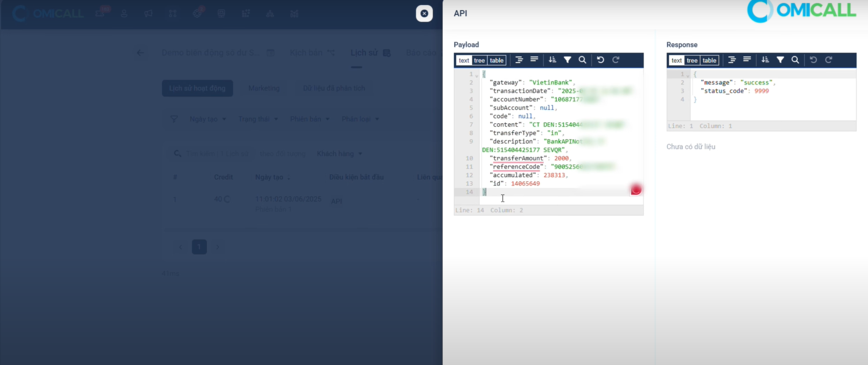Redo change in Payload editor
868x365 pixels.
coord(616,60)
